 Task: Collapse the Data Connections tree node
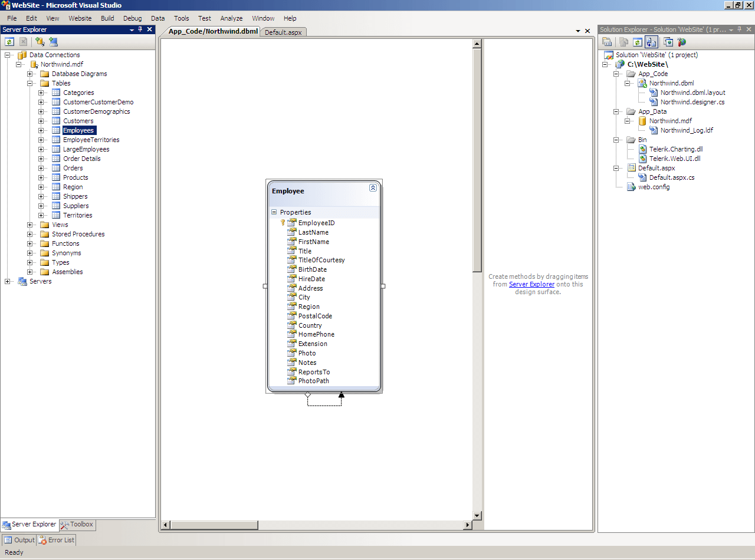click(x=7, y=55)
